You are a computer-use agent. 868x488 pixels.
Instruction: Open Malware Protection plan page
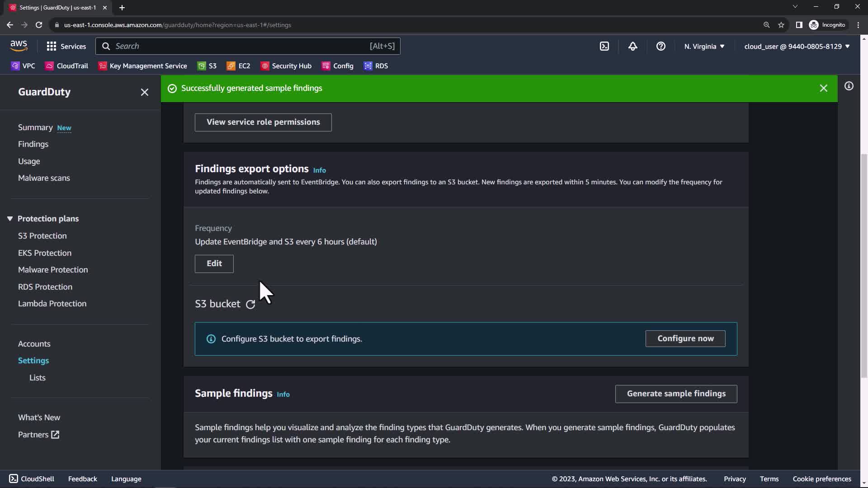(x=53, y=270)
